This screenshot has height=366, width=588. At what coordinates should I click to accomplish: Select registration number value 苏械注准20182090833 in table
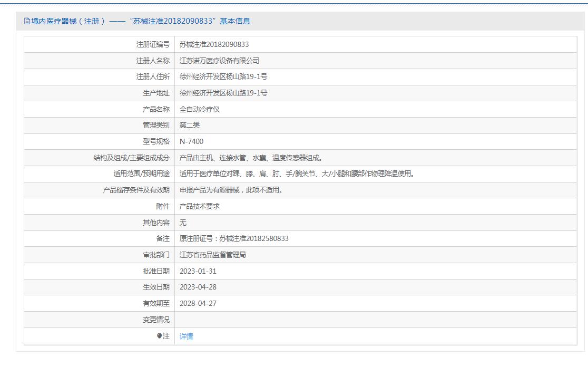click(x=214, y=44)
